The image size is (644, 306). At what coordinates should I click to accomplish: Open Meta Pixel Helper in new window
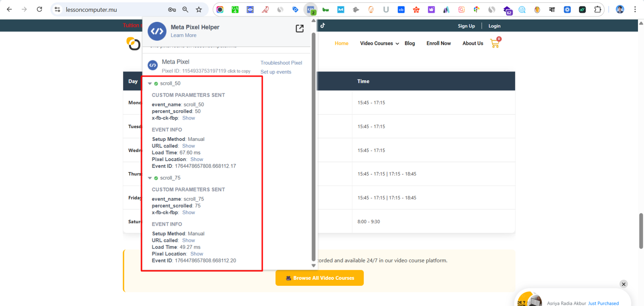tap(299, 28)
